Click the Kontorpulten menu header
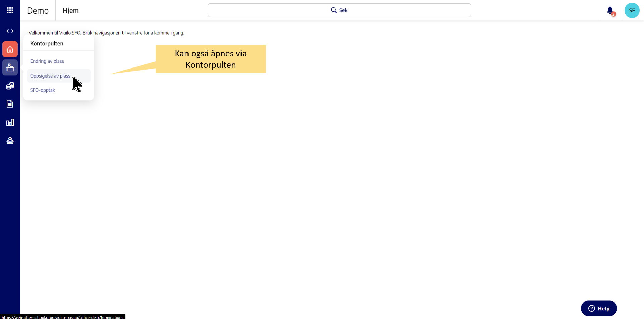Image resolution: width=644 pixels, height=319 pixels. click(x=47, y=44)
